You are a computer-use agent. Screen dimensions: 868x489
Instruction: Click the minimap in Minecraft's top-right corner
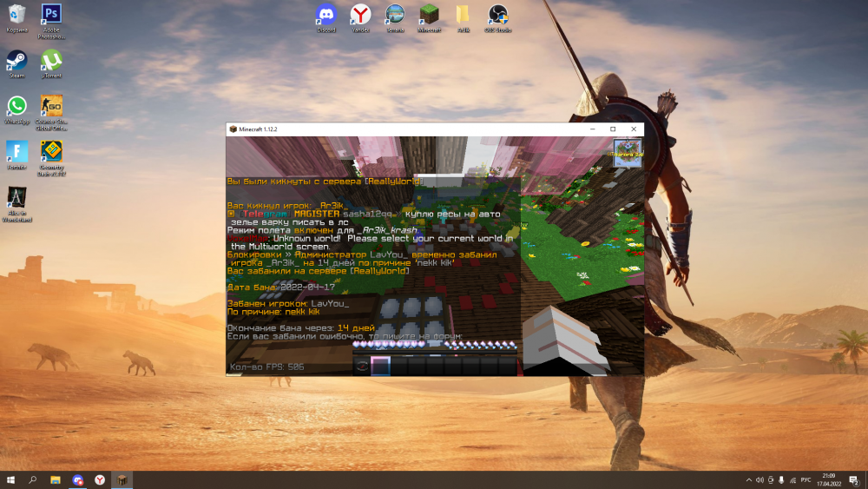pos(628,154)
